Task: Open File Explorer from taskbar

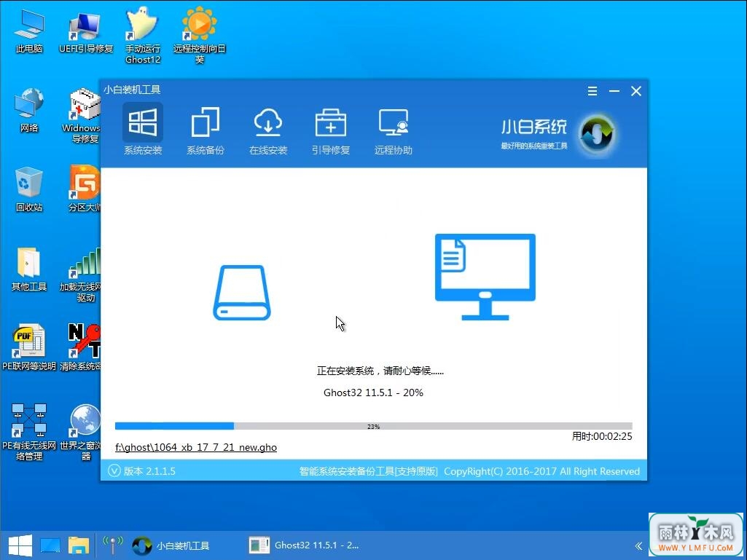Action: coord(79,545)
